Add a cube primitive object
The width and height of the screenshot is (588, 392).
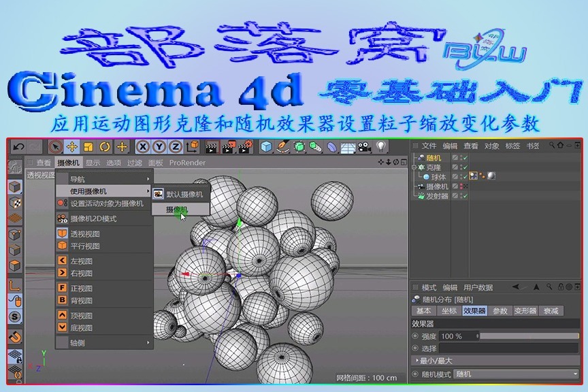tap(266, 147)
